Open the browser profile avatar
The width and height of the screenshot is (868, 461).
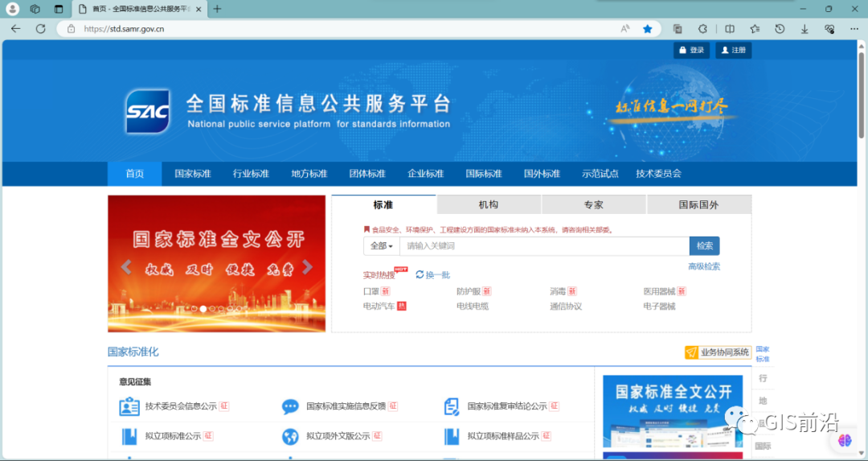[12, 9]
